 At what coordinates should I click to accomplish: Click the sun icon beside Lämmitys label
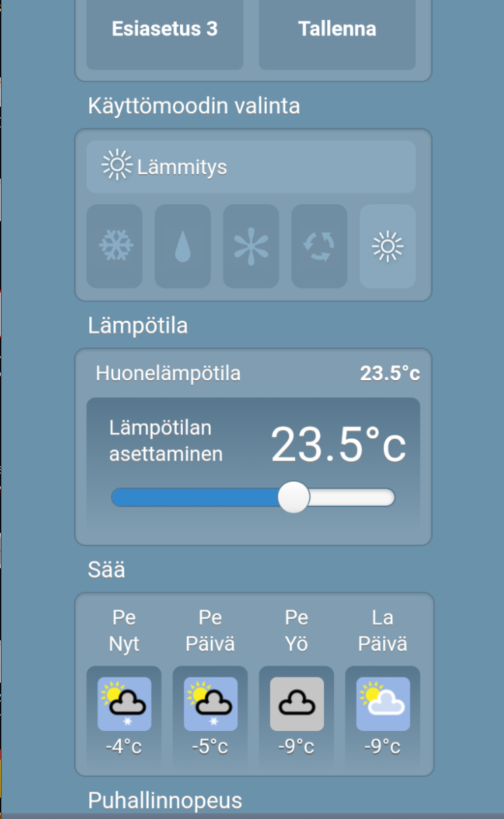(x=117, y=167)
